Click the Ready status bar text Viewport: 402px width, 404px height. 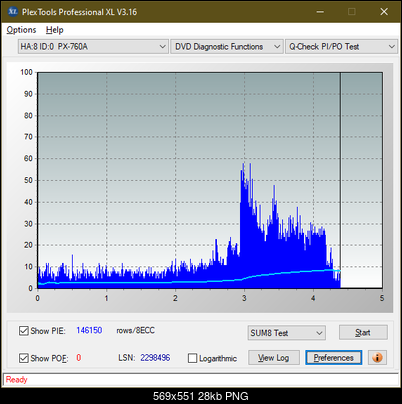click(x=17, y=379)
